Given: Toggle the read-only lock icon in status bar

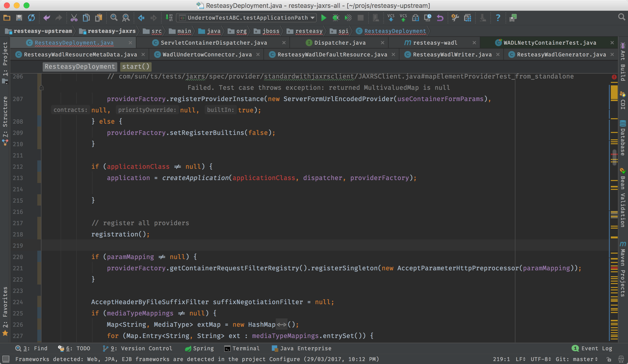Looking at the screenshot, I should point(609,359).
